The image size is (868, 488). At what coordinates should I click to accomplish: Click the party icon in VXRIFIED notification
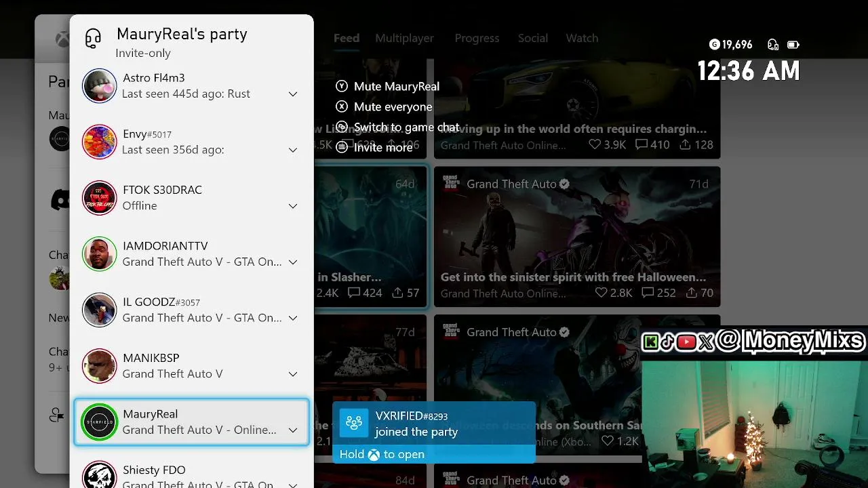(x=353, y=424)
